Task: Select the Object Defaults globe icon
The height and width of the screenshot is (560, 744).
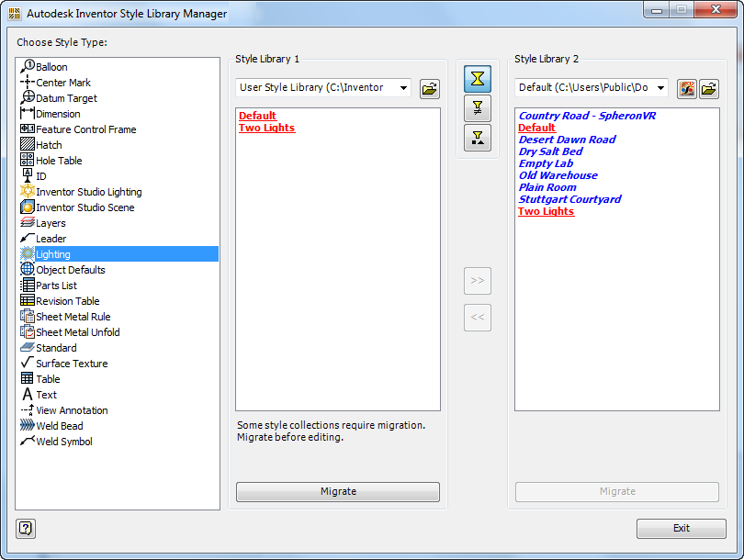Action: tap(28, 269)
